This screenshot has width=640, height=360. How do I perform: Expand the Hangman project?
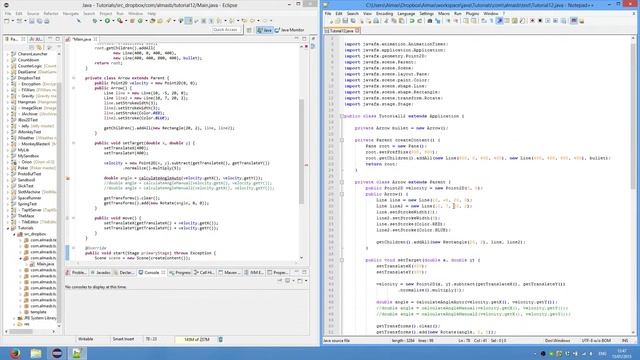coord(8,102)
